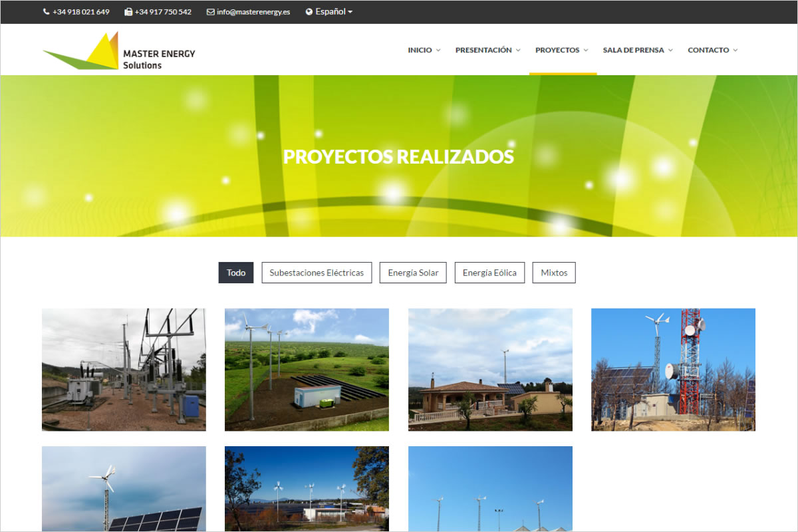Open the Español language dropdown
This screenshot has width=798, height=532.
(329, 12)
